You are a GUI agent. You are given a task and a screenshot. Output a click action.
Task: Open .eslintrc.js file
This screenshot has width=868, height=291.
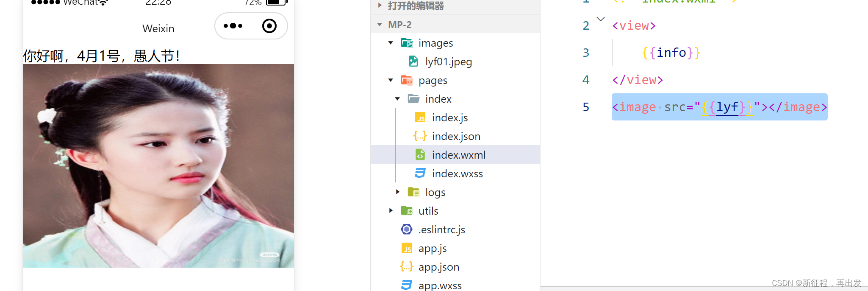[x=442, y=230]
